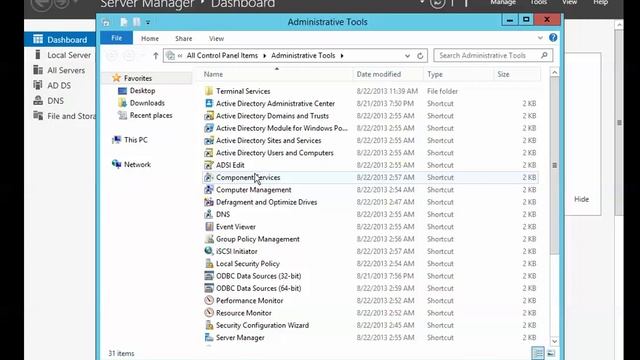This screenshot has height=360, width=640.
Task: Select All Servers in the Server Manager sidebar
Action: [60, 70]
